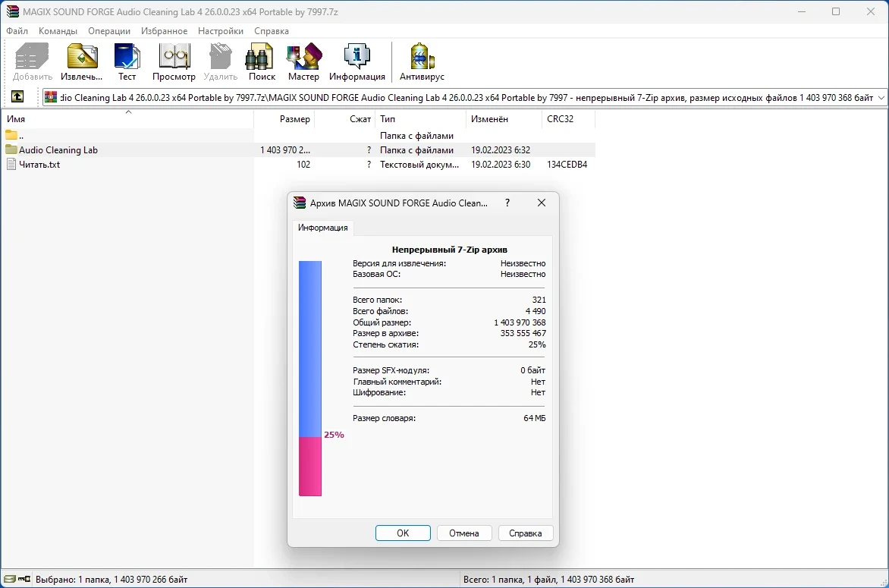Click the WinRAR icon in the dialog title bar
Image resolution: width=889 pixels, height=588 pixels.
coord(300,203)
